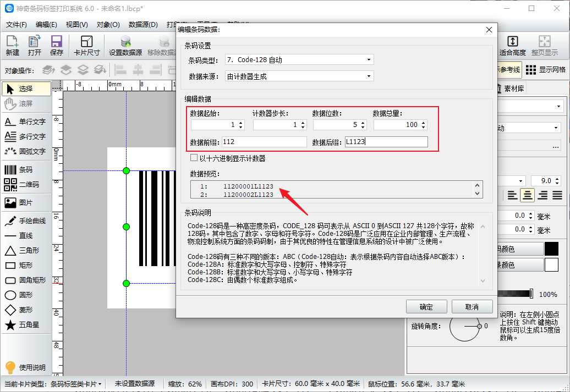Select the 条码 barcode tool
Screen dimensions: 570x392
tap(26, 170)
